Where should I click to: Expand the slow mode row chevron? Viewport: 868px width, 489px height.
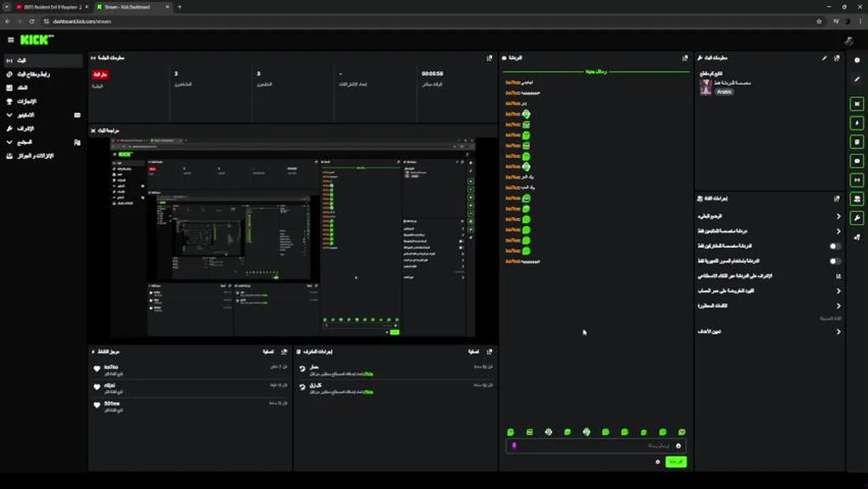click(838, 217)
